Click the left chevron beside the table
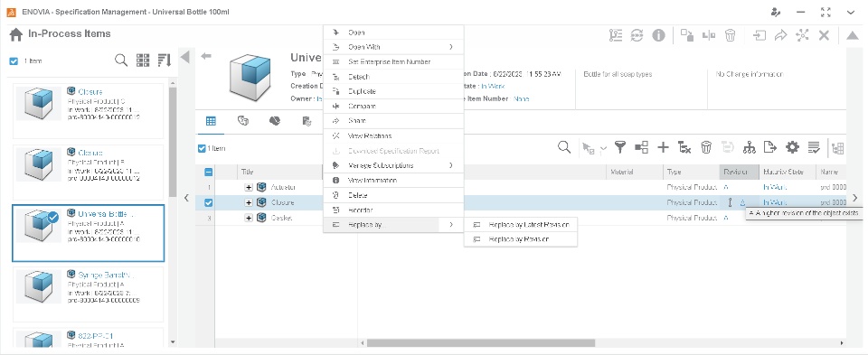The height and width of the screenshot is (355, 868). [x=186, y=198]
